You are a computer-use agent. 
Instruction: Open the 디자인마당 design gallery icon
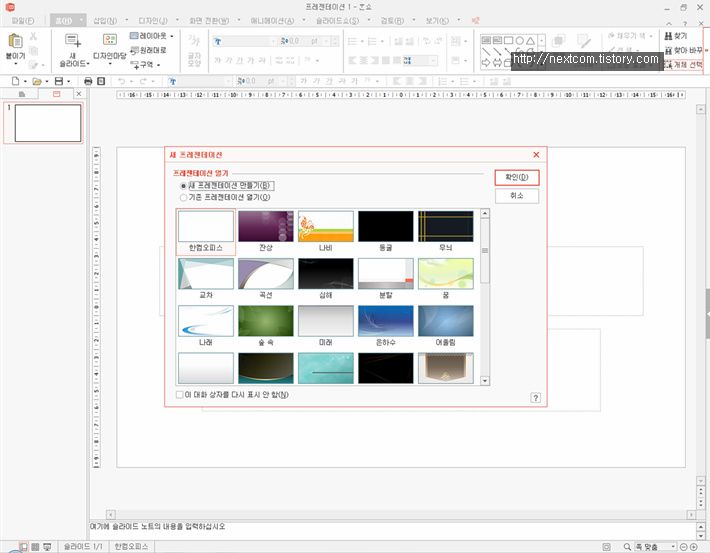(110, 40)
